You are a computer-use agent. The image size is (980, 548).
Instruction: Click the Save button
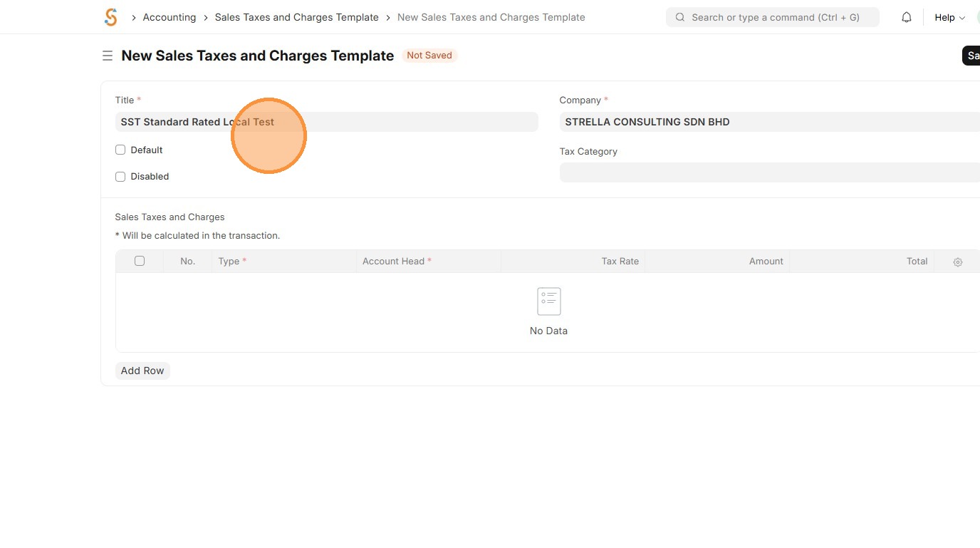972,56
